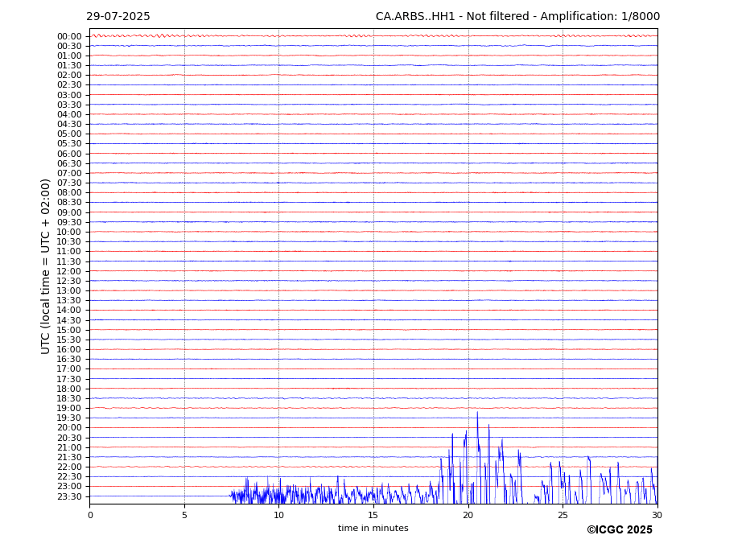The height and width of the screenshot is (560, 746).
Task: Select the 00:30 trace time label
Action: click(69, 46)
